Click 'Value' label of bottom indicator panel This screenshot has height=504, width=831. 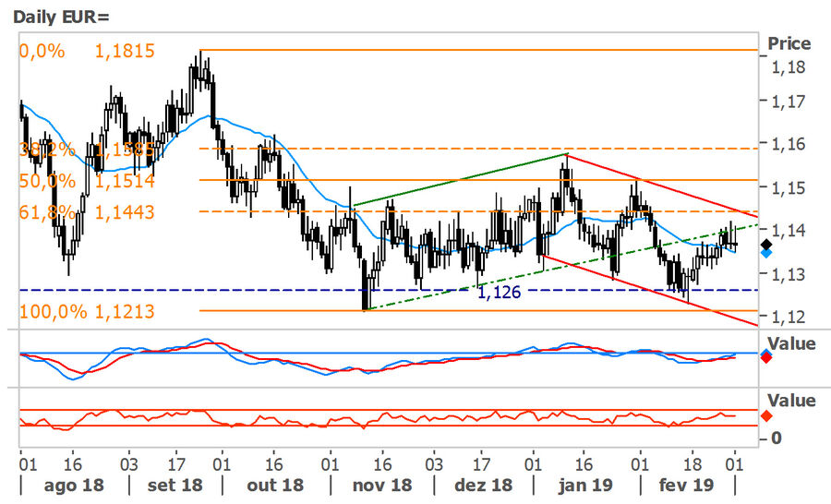pos(792,401)
